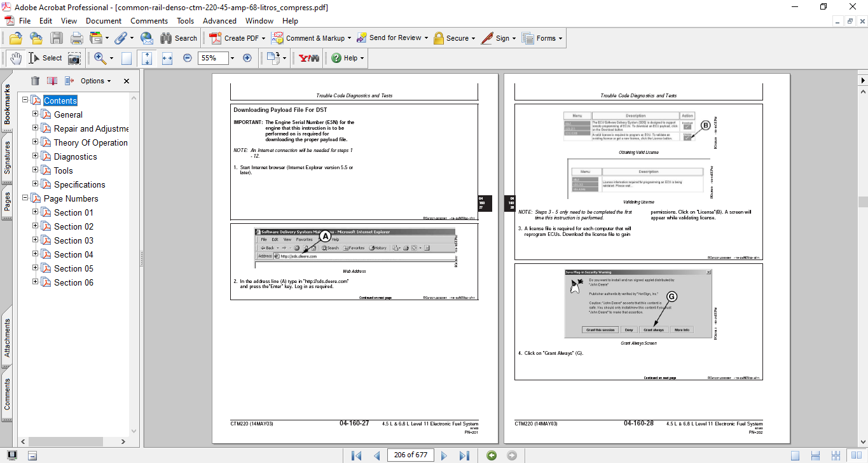Collapse the Contents bookmark tree
This screenshot has height=463, width=868.
point(25,100)
